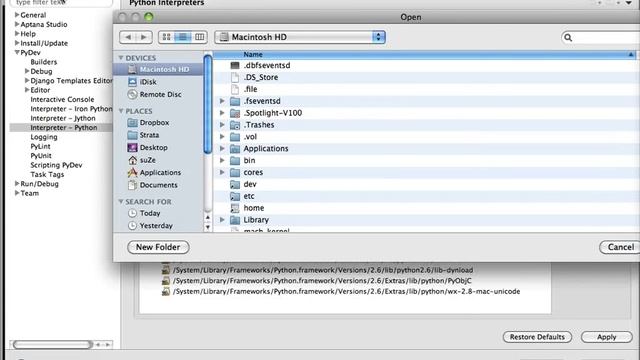The width and height of the screenshot is (640, 360).
Task: Select Interactive Console preference page
Action: [x=62, y=100]
